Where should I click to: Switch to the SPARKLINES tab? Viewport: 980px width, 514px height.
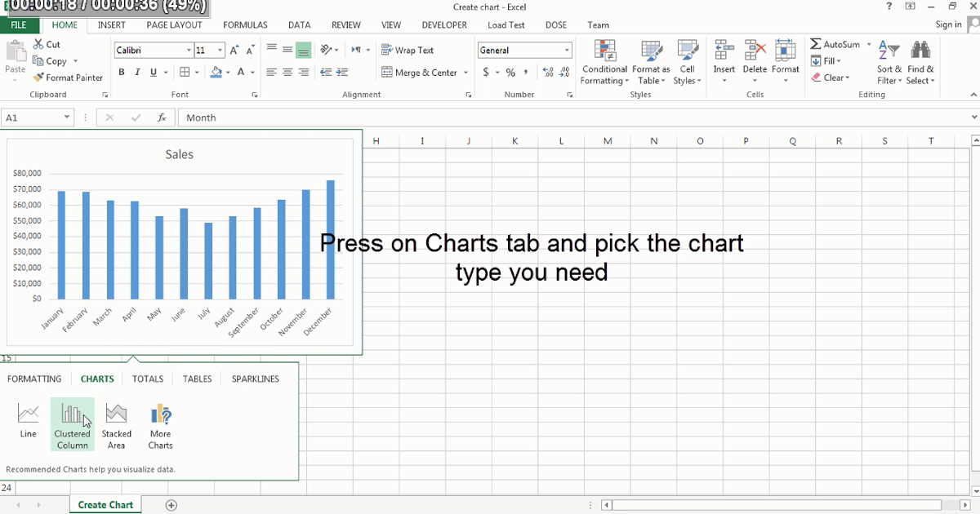coord(256,379)
